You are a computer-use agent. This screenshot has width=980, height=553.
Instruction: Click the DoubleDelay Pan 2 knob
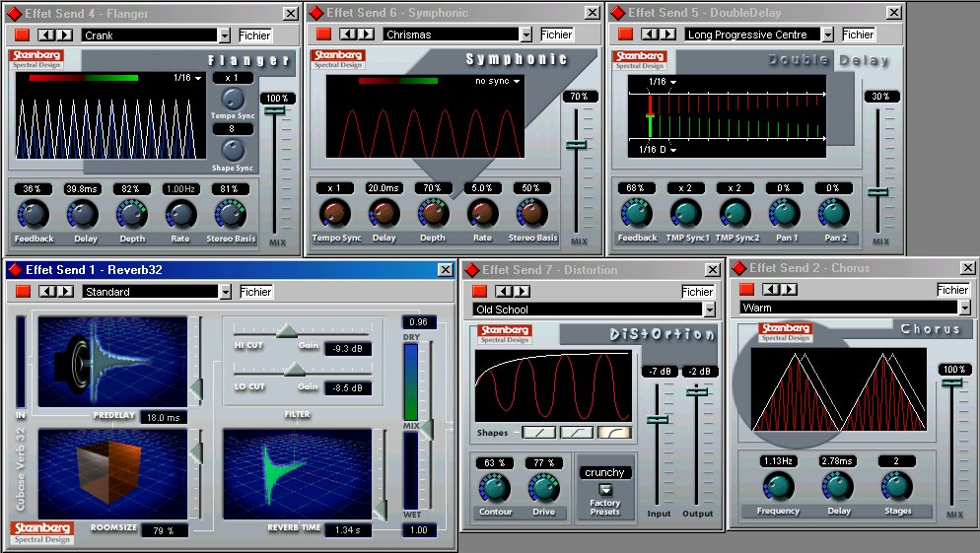click(834, 214)
